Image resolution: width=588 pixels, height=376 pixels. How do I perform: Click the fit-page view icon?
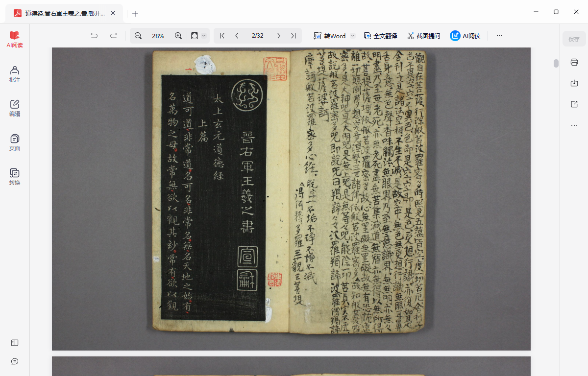(x=195, y=36)
